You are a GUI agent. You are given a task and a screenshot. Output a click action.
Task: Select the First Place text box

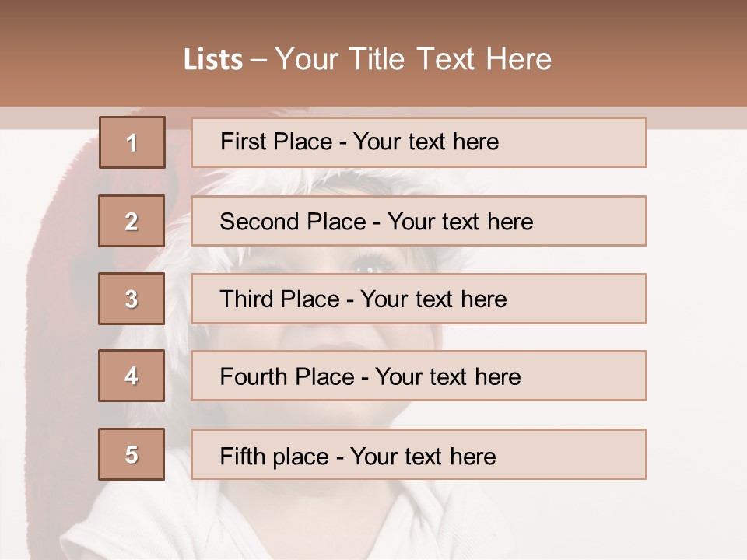tap(419, 142)
